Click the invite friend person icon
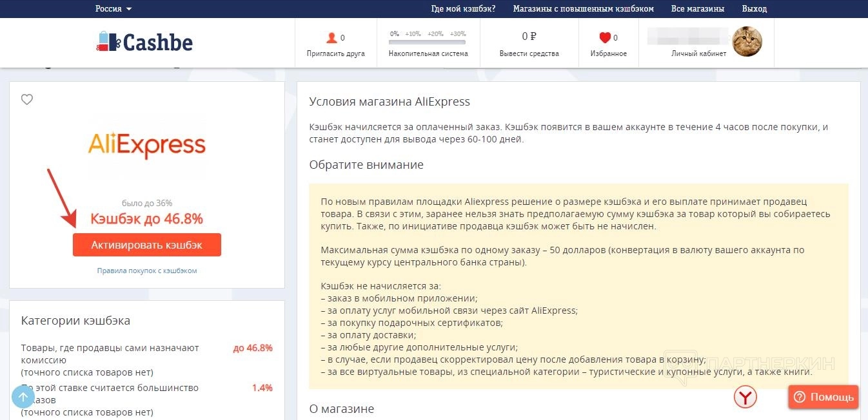Image resolution: width=868 pixels, height=420 pixels. click(x=331, y=37)
